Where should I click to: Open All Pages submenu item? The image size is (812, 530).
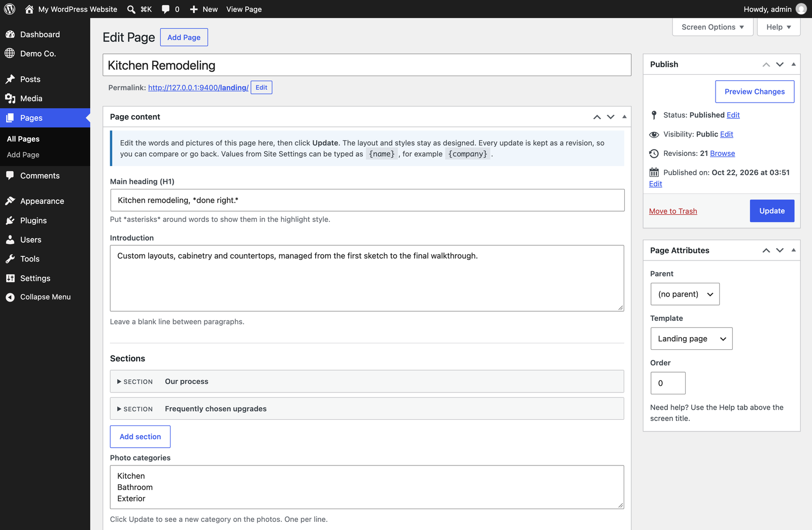pyautogui.click(x=23, y=139)
